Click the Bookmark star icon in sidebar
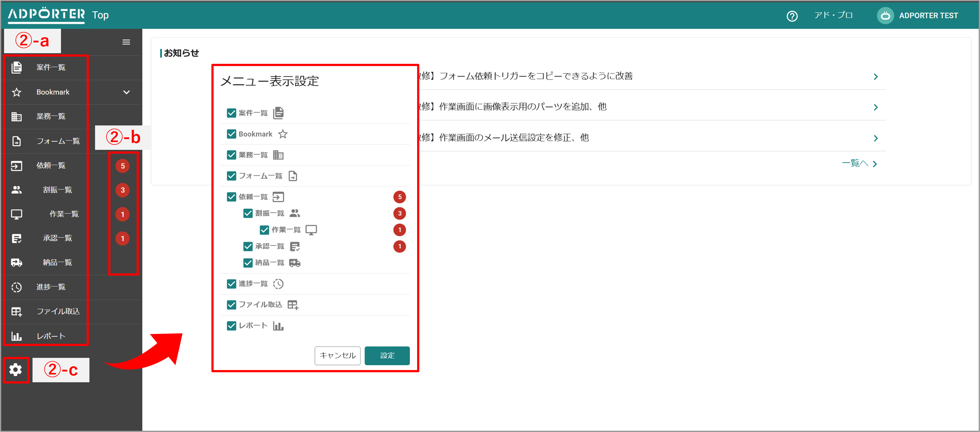Viewport: 980px width, 432px height. [x=16, y=92]
